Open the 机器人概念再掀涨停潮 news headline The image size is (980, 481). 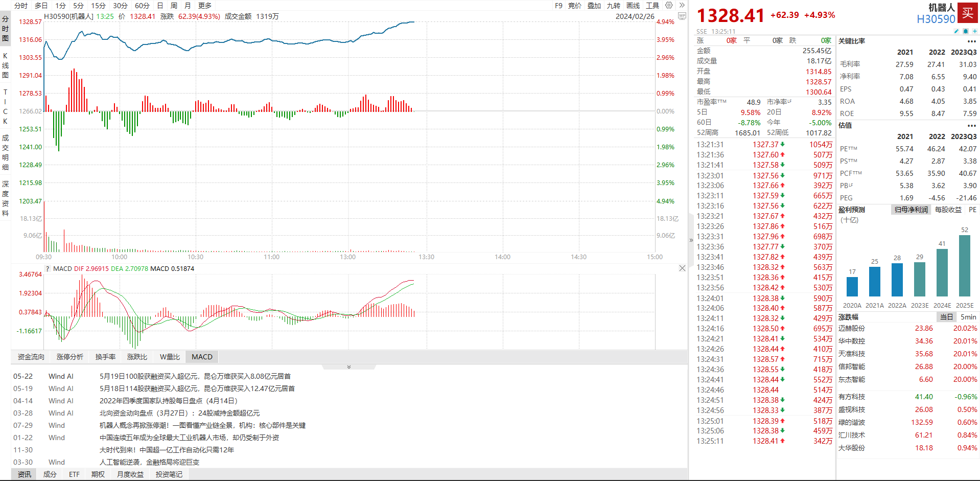tap(202, 425)
